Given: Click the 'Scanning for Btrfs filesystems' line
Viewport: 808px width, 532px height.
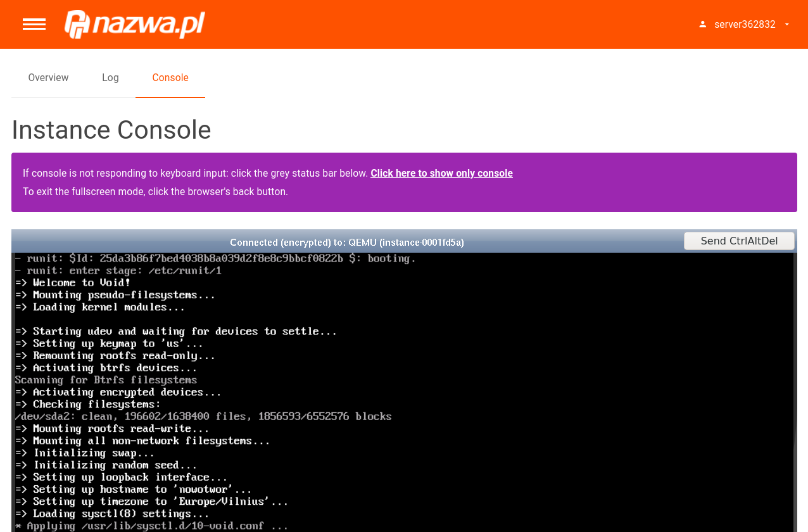Looking at the screenshot, I should [106, 380].
